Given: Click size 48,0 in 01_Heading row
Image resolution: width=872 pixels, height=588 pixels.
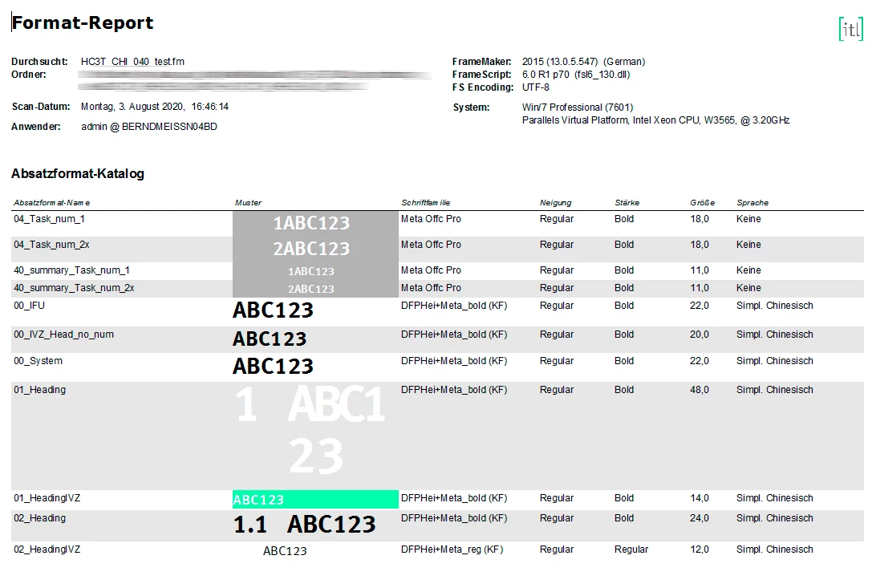Looking at the screenshot, I should (700, 390).
